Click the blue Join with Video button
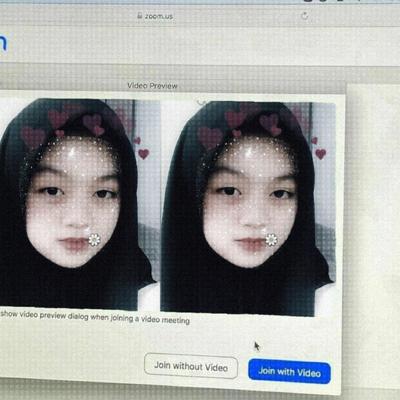 click(x=289, y=371)
